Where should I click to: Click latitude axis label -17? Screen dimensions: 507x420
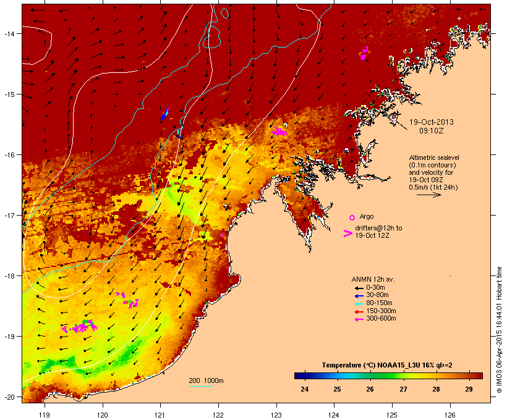point(9,216)
